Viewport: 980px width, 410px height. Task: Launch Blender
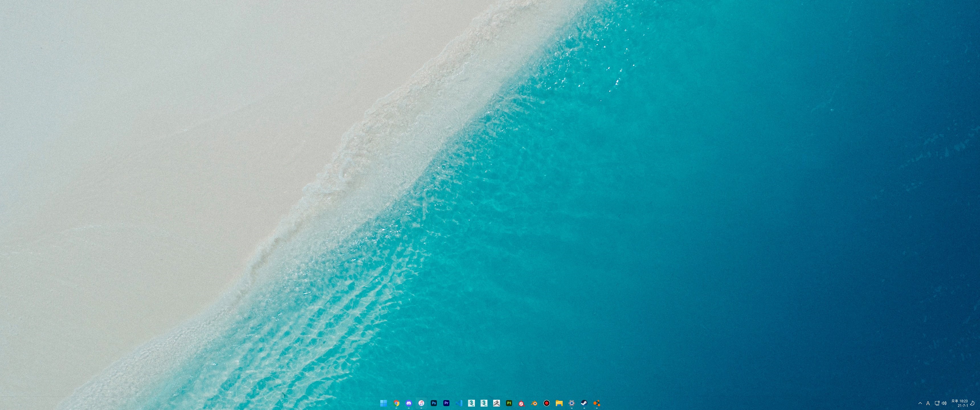534,403
